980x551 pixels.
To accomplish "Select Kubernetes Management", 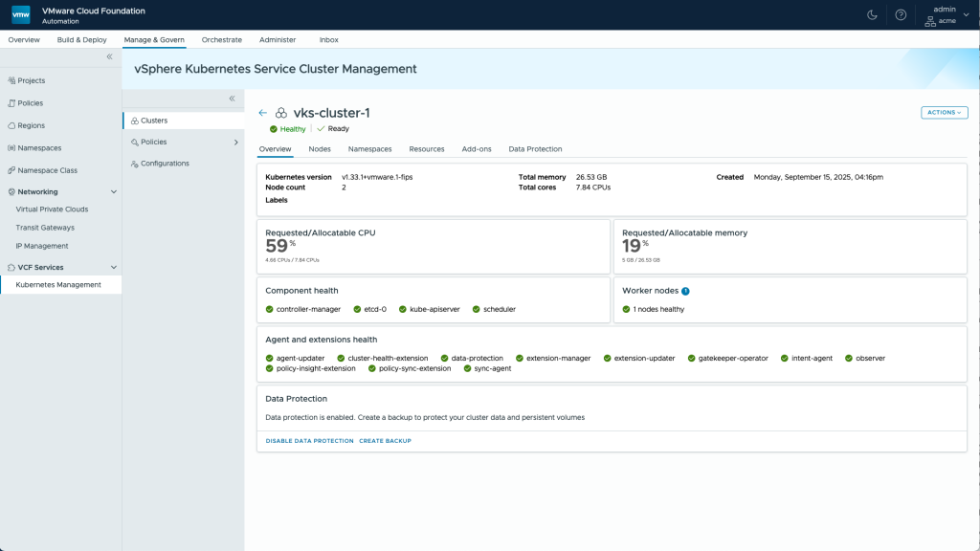I will pos(60,285).
